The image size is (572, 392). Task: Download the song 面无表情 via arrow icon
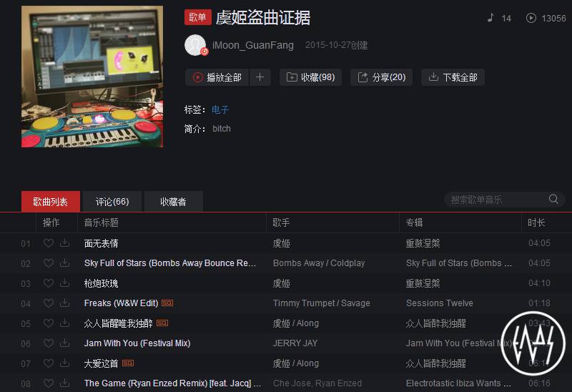click(x=64, y=243)
